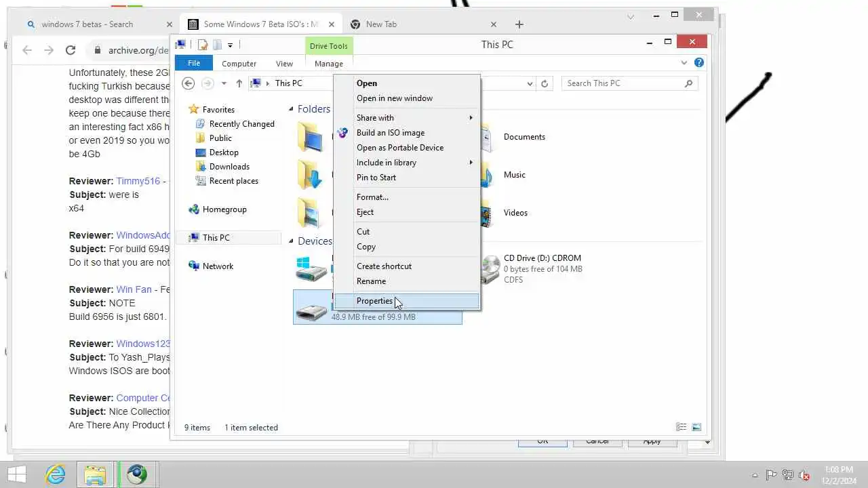Open a new browser tab with plus
This screenshot has height=488, width=868.
click(519, 24)
